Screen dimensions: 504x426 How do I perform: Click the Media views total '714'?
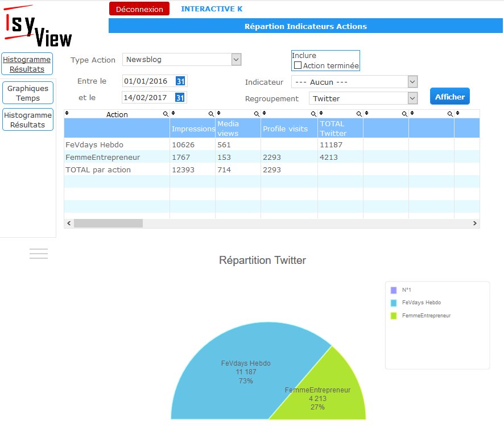(x=224, y=169)
